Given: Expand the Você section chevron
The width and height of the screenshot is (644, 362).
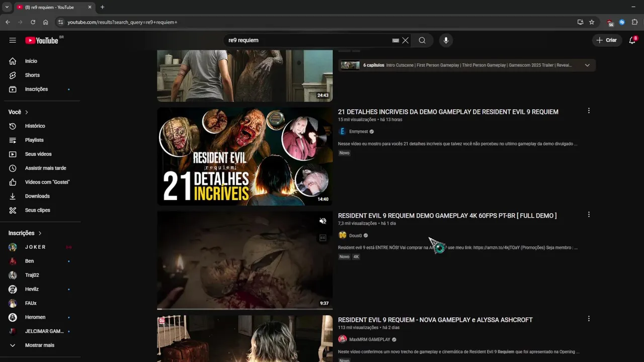Looking at the screenshot, I should coord(27,112).
